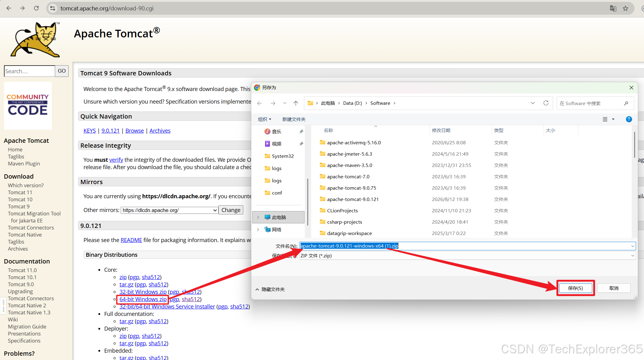Click the apache-tomcat-9.0.121 folder icon

(322, 199)
